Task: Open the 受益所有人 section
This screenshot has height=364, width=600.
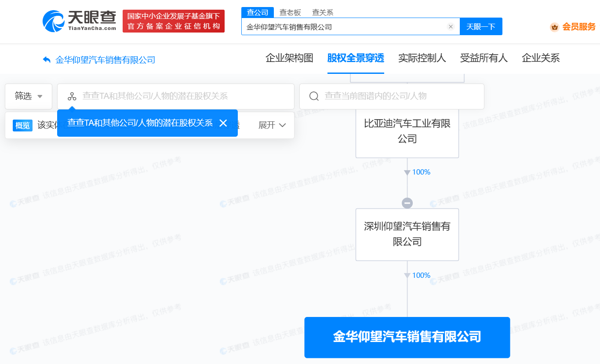Action: point(484,58)
